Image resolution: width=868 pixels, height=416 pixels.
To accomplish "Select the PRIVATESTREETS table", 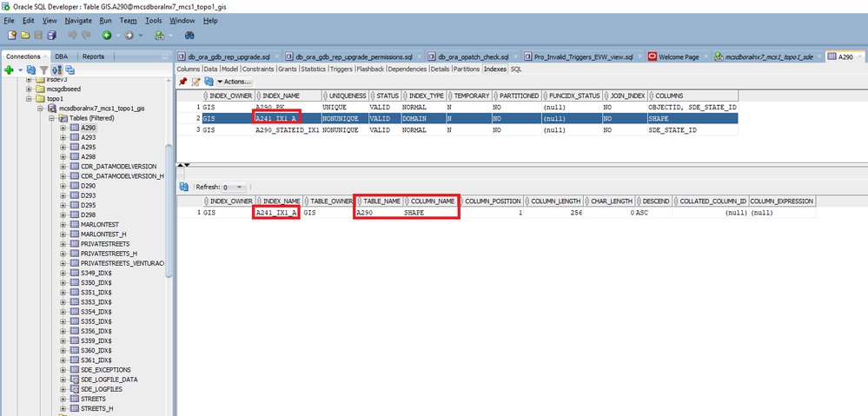I will tap(105, 244).
